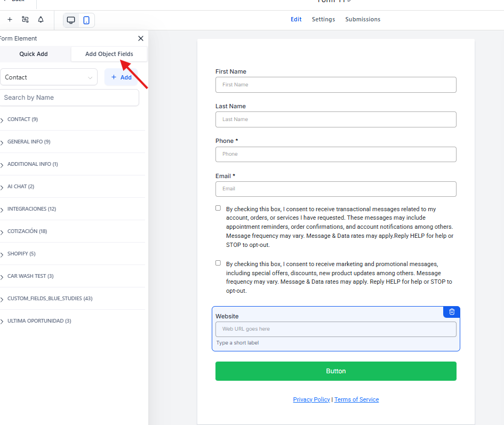Viewport: 504px width, 425px height.
Task: Check the marketing messages consent box
Action: (x=218, y=263)
